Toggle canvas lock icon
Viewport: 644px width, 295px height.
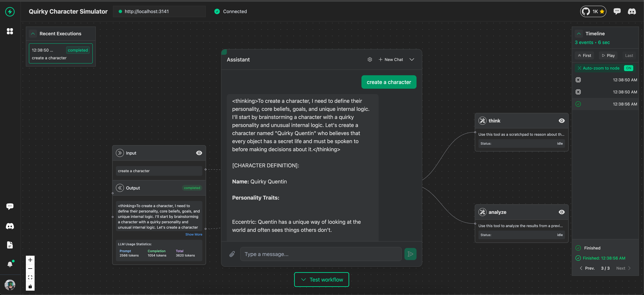click(x=30, y=286)
